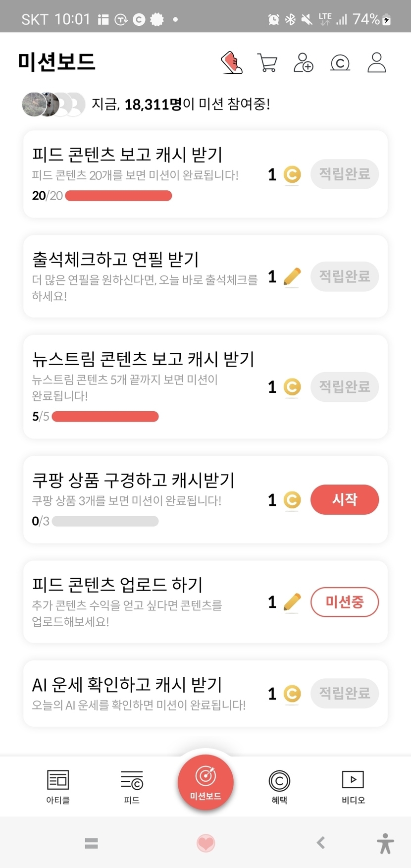Select the center 미션보드 tab button

(x=205, y=782)
